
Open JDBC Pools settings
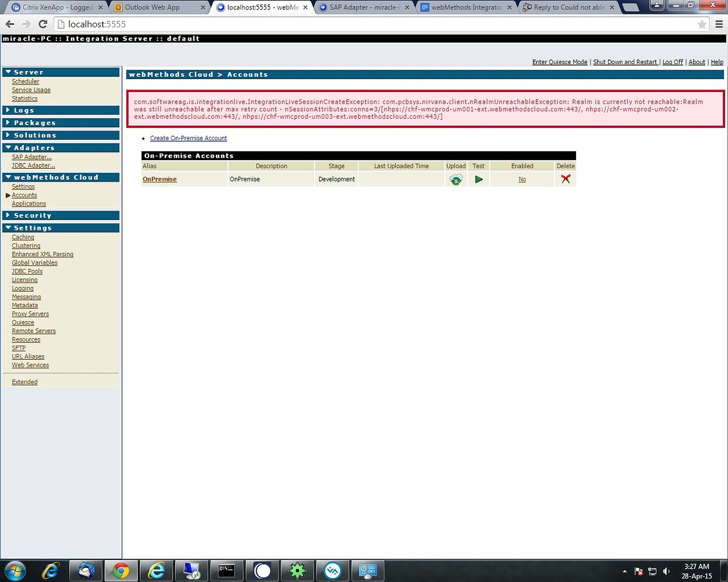27,272
